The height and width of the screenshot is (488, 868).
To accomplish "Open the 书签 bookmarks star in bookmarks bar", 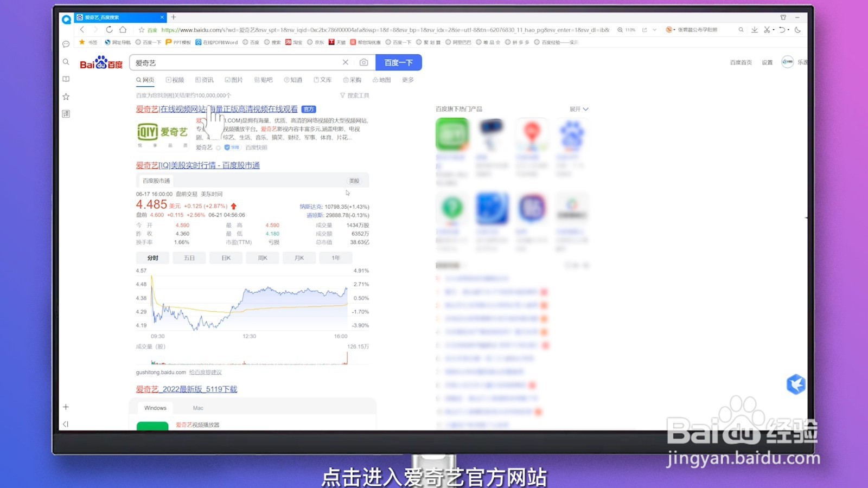I will point(88,42).
